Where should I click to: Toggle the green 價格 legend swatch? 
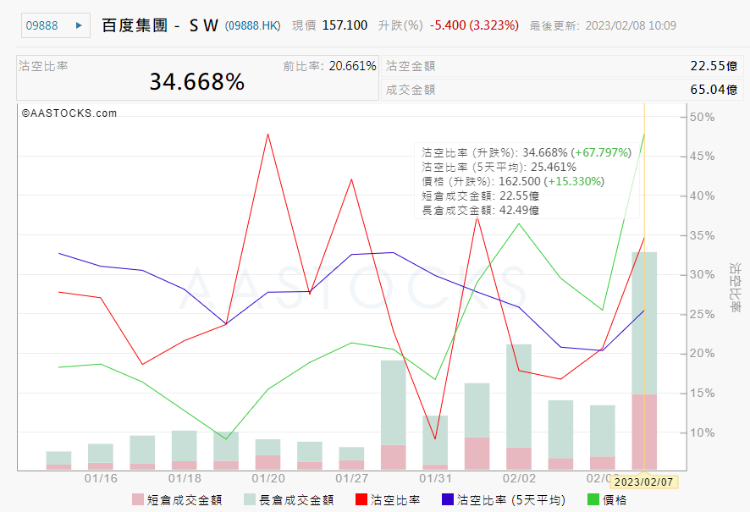[593, 500]
